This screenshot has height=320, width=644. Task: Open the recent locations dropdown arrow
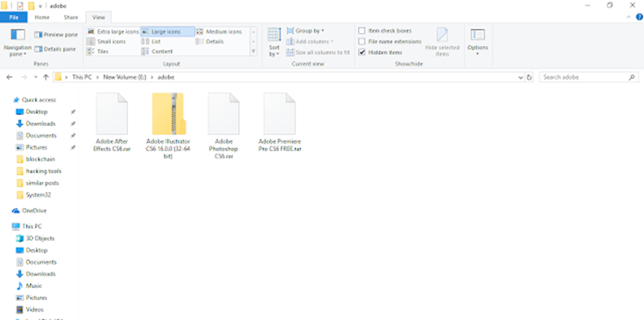[x=36, y=77]
